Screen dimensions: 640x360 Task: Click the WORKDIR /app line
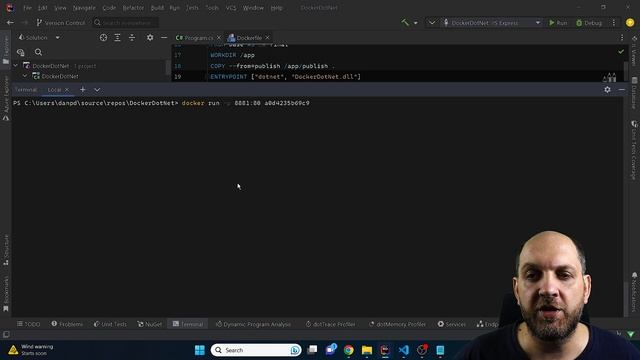point(232,55)
